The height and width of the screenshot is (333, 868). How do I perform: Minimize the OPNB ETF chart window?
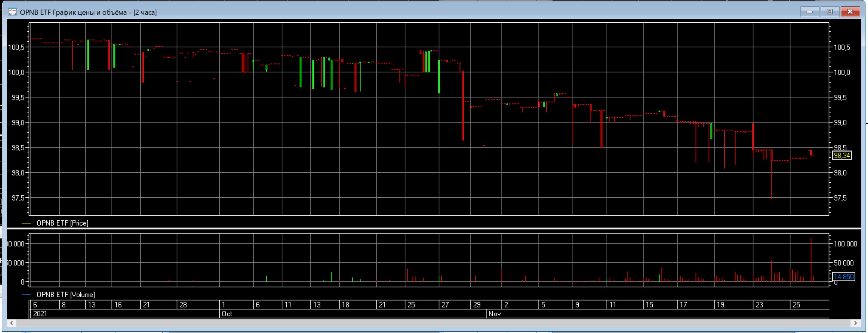click(809, 12)
